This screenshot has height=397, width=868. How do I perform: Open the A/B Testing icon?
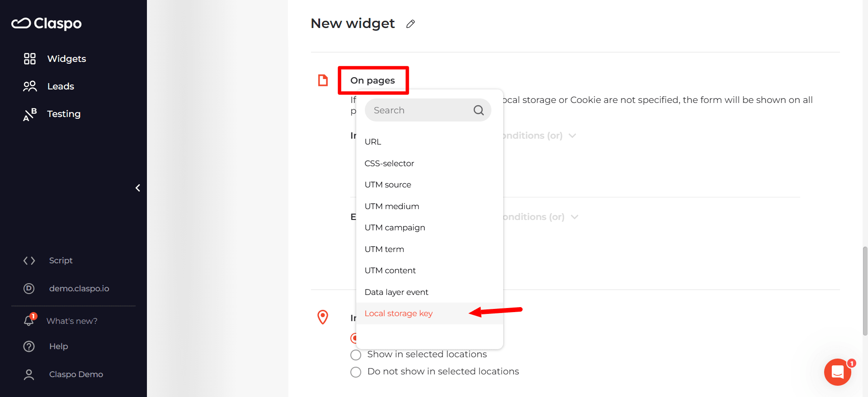point(30,114)
